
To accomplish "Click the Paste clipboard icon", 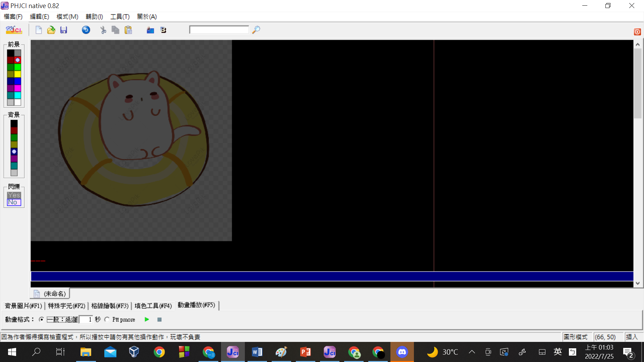I will (x=128, y=30).
